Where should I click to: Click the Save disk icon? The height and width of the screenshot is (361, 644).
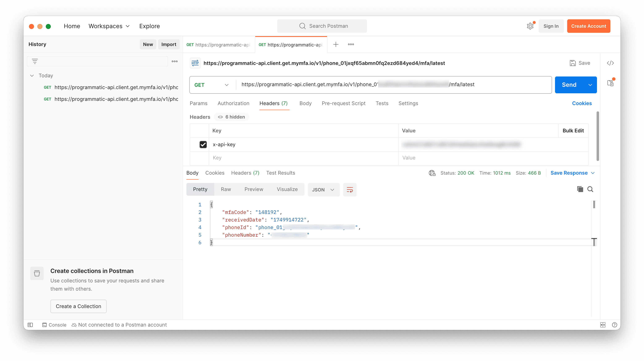coord(572,63)
